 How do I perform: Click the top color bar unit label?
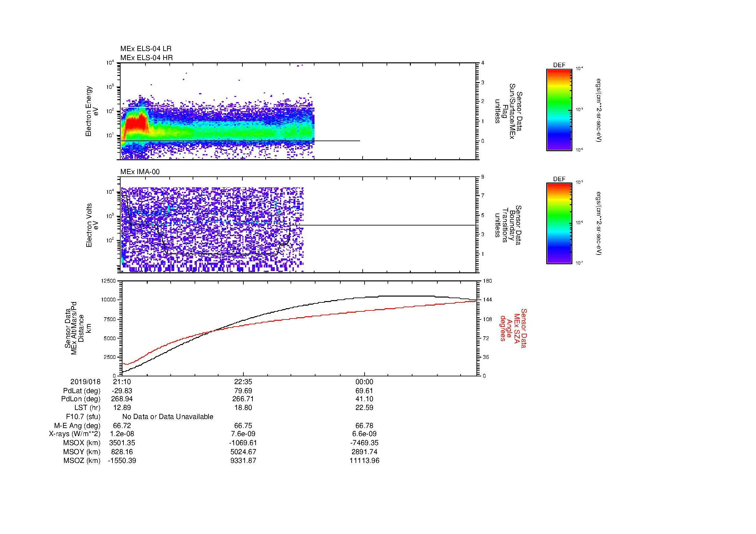599,110
